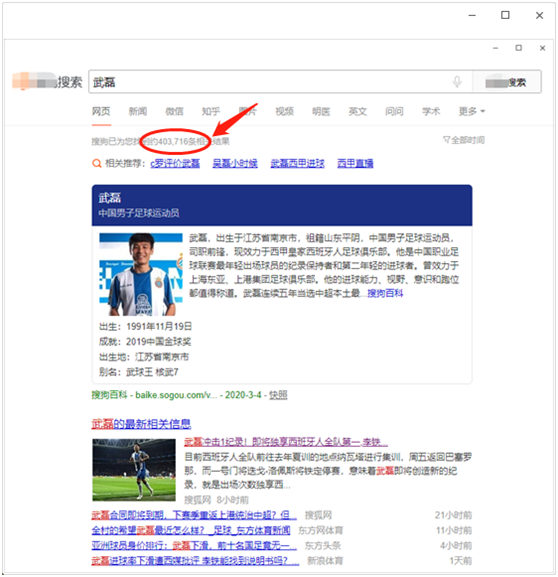This screenshot has height=577, width=558.
Task: Minimize the inner browser window
Action: click(x=495, y=48)
